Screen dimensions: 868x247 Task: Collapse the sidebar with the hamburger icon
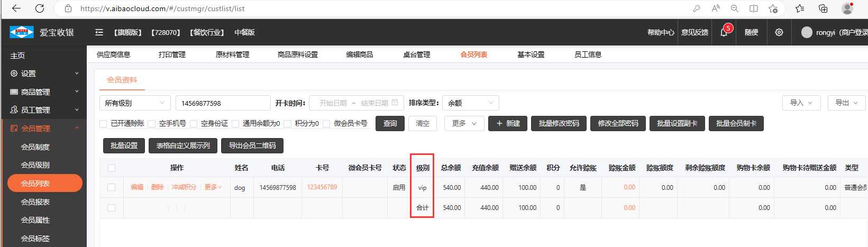[99, 32]
